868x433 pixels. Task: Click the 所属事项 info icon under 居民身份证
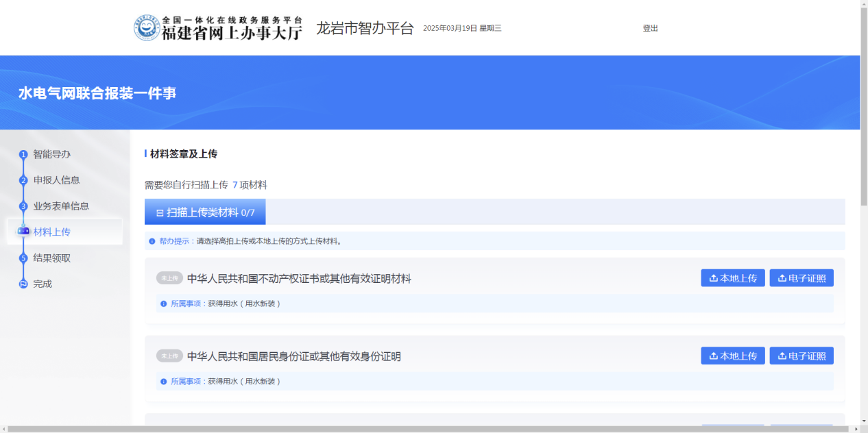click(163, 382)
